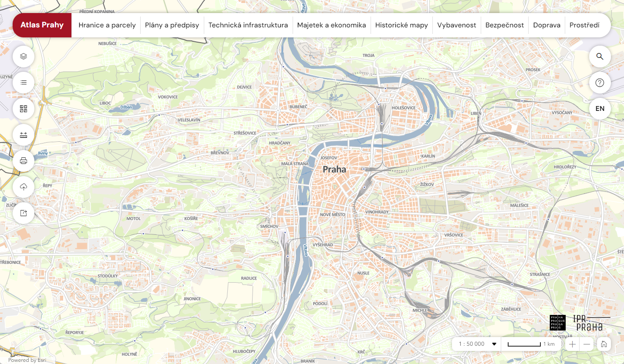The height and width of the screenshot is (364, 624).
Task: Expand the 1 : 50 000 scale dropdown
Action: (x=477, y=344)
